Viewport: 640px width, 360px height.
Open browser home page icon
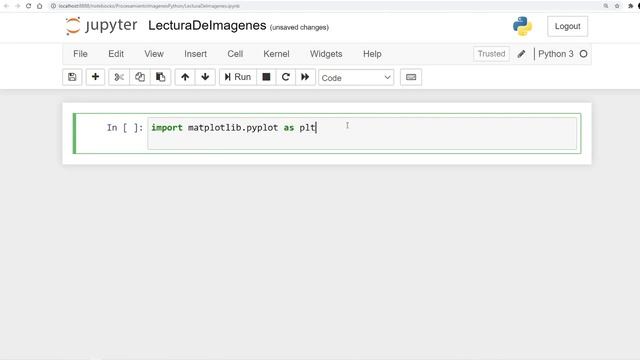tap(40, 6)
